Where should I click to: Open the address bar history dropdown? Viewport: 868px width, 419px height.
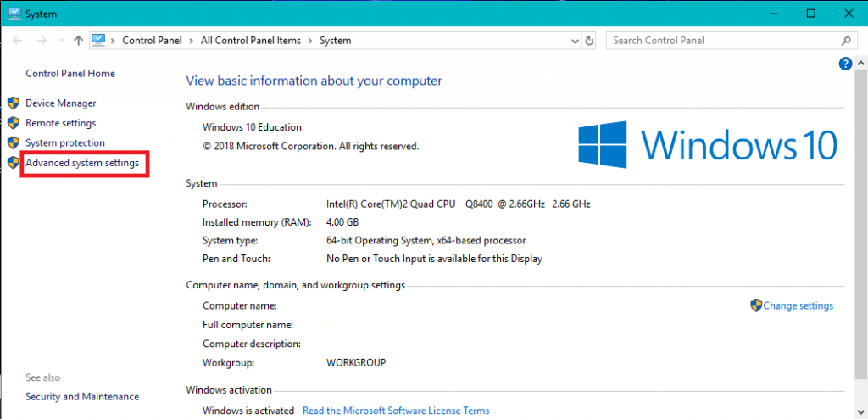[576, 41]
